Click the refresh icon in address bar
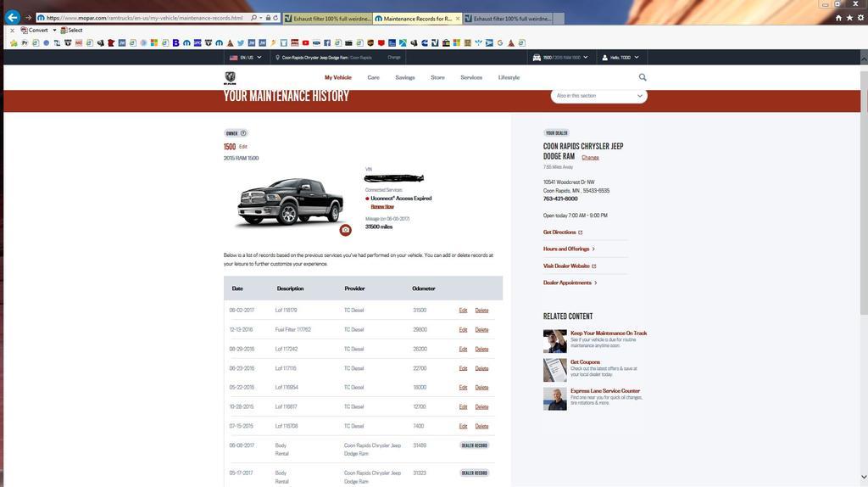 275,18
